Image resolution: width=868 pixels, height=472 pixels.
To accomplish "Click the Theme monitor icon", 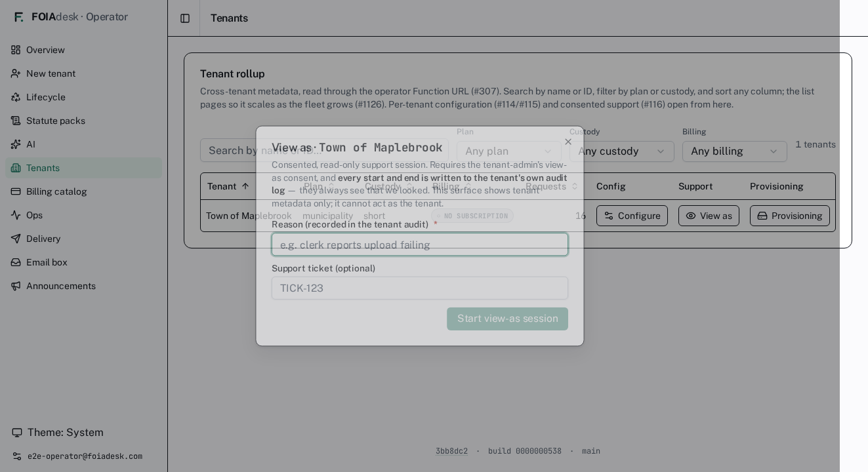I will pos(17,433).
